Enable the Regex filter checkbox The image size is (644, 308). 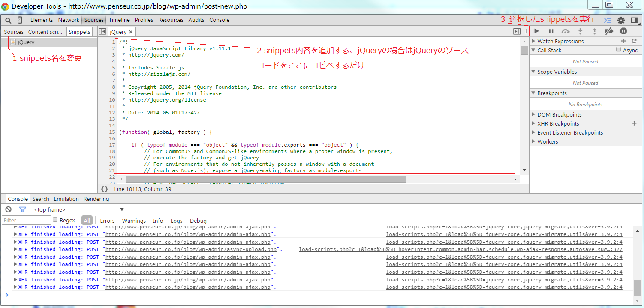55,220
